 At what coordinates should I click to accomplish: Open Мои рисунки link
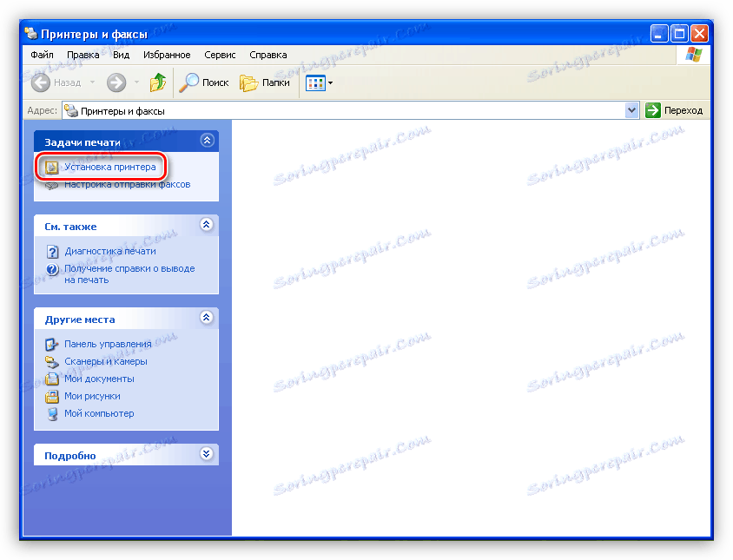point(92,396)
